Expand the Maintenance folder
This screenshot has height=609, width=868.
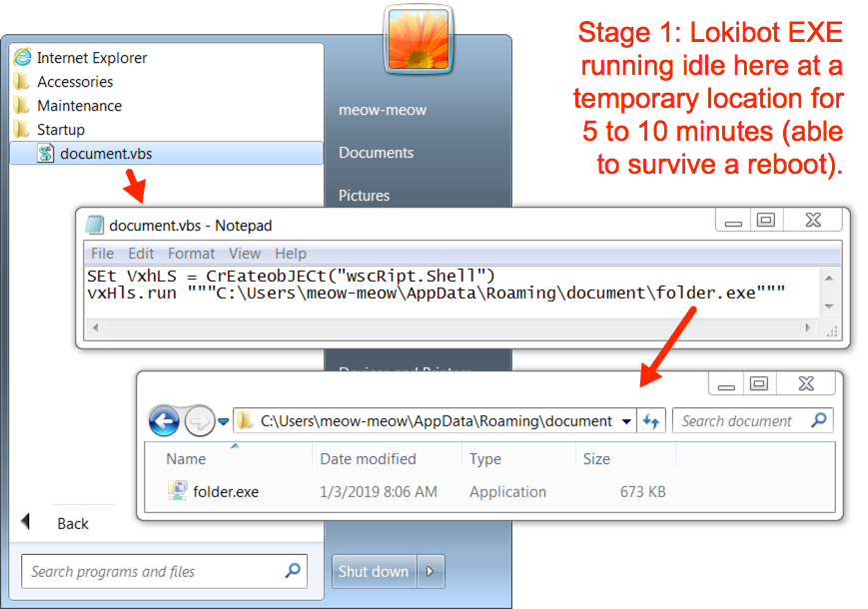pos(68,105)
